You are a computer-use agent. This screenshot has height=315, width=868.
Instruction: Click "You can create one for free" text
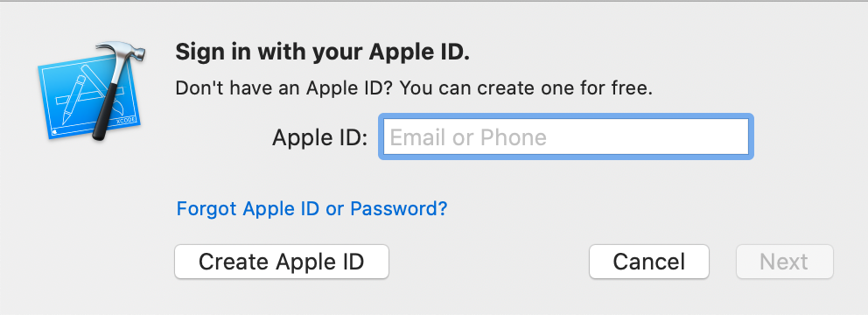pyautogui.click(x=525, y=88)
